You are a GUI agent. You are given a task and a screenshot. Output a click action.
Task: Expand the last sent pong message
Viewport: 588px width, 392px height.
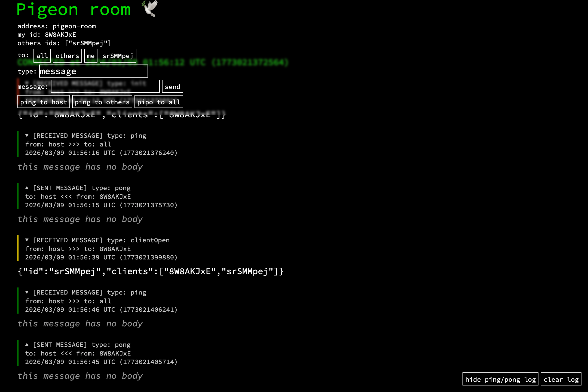pos(27,344)
